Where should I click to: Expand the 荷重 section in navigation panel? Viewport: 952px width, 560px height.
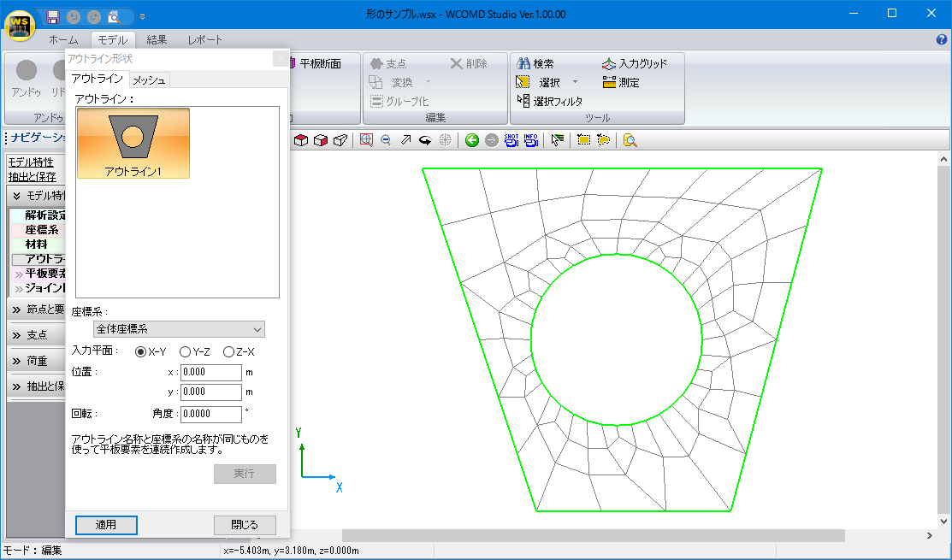36,360
